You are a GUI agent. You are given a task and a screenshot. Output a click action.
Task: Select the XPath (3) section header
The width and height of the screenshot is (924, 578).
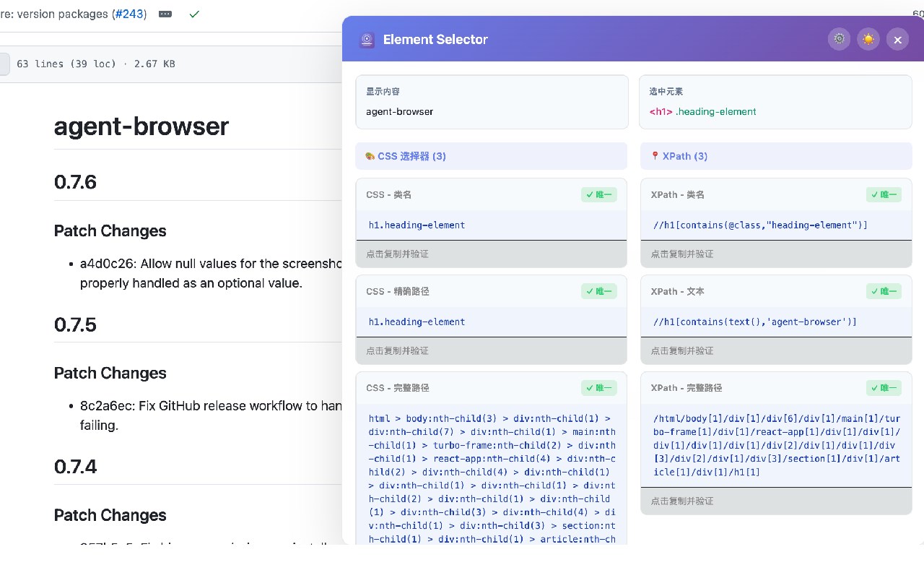point(684,156)
